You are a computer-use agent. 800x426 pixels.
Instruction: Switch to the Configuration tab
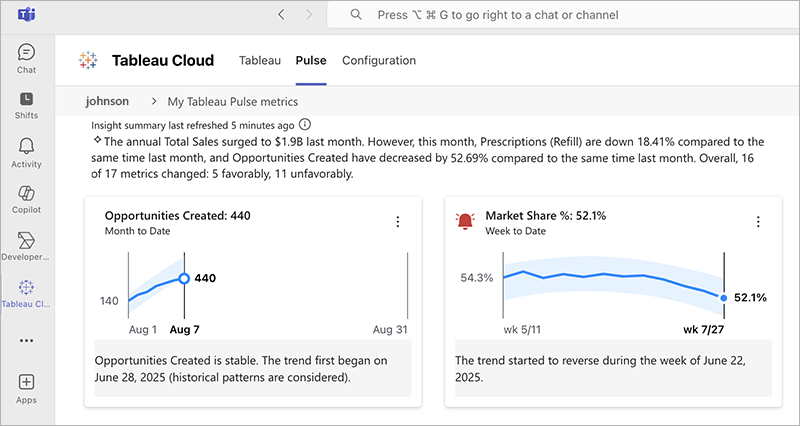pos(379,61)
